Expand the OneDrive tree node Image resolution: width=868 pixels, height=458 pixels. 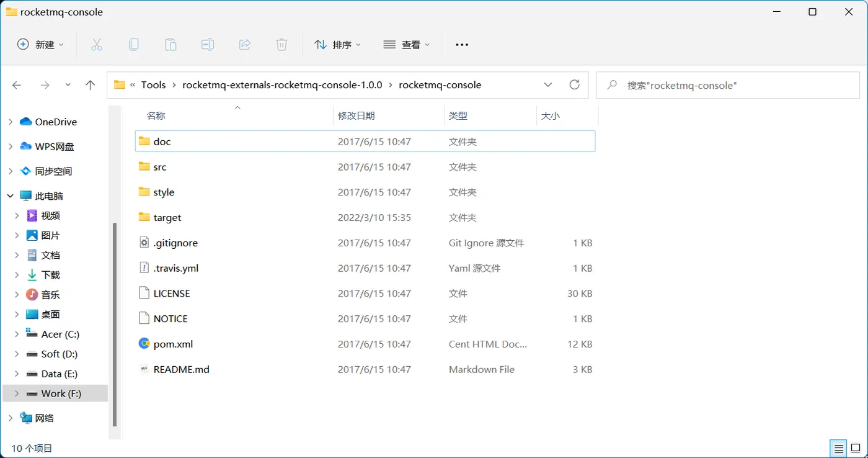(11, 122)
